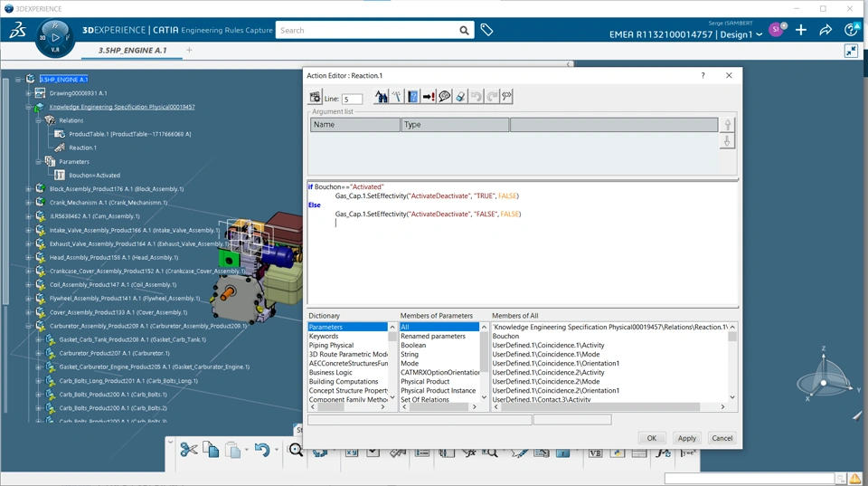This screenshot has height=486, width=868.
Task: Select UserDefined.1\Coincidence.2\Mode entry
Action: click(x=546, y=381)
